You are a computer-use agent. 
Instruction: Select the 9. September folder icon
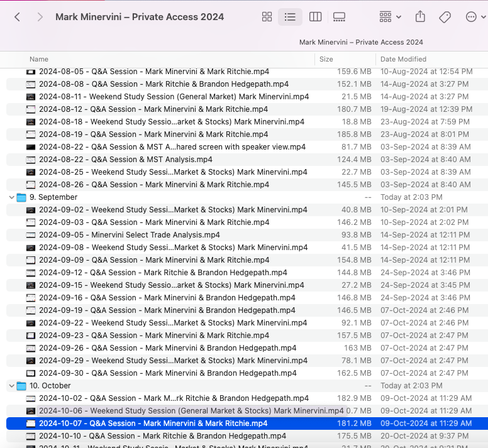point(21,197)
